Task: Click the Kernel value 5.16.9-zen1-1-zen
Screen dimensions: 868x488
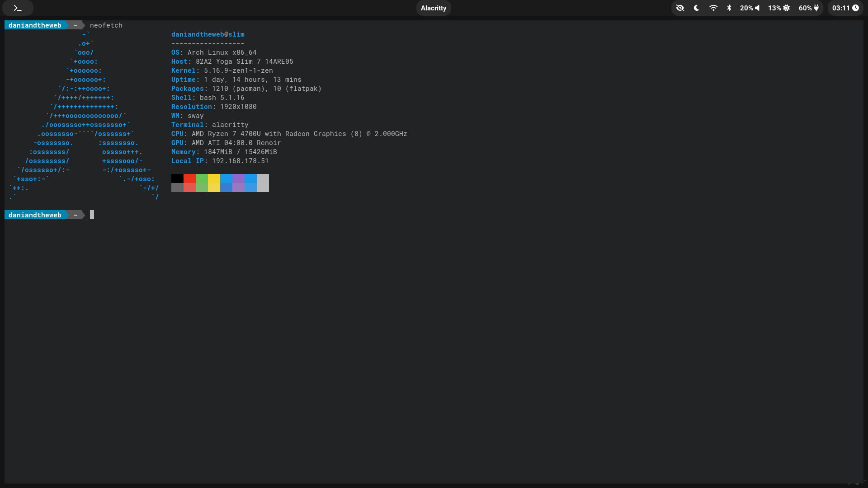Action: point(238,70)
